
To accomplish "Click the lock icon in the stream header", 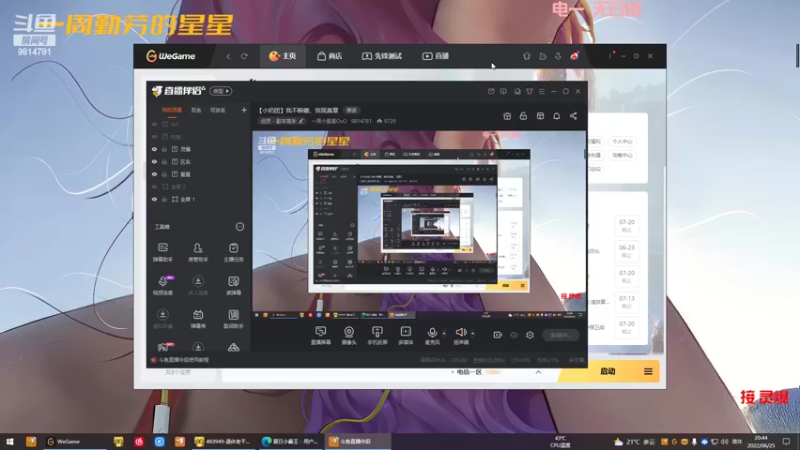I will tap(523, 116).
